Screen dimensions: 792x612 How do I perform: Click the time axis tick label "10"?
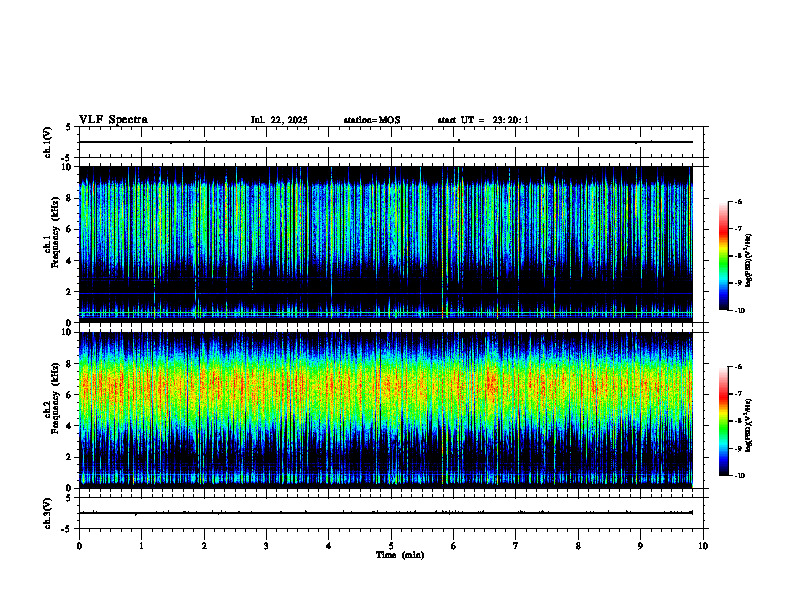(x=703, y=545)
